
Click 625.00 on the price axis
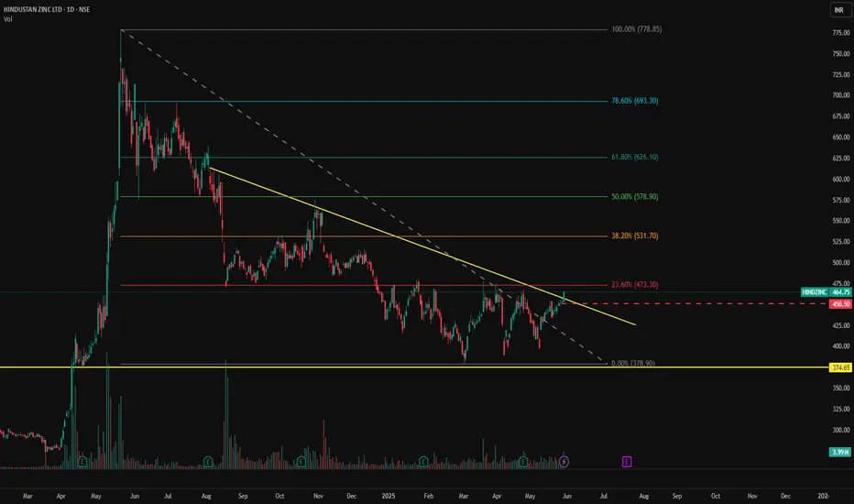[x=841, y=158]
